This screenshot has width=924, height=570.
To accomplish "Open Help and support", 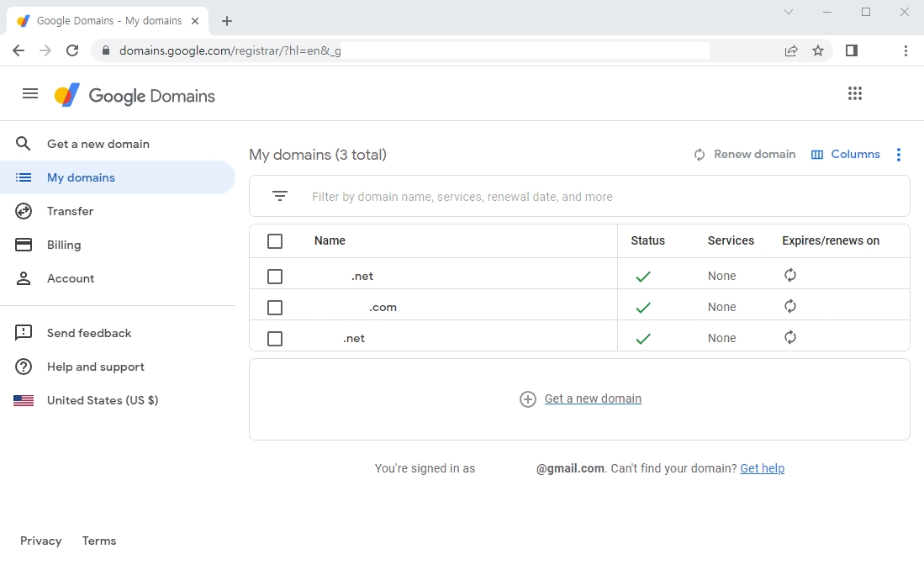I will [x=118, y=367].
